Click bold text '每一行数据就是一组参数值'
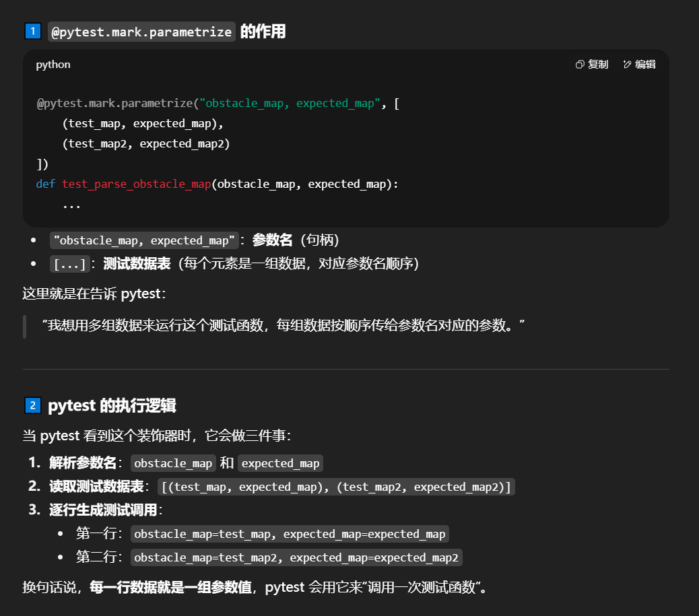 170,588
